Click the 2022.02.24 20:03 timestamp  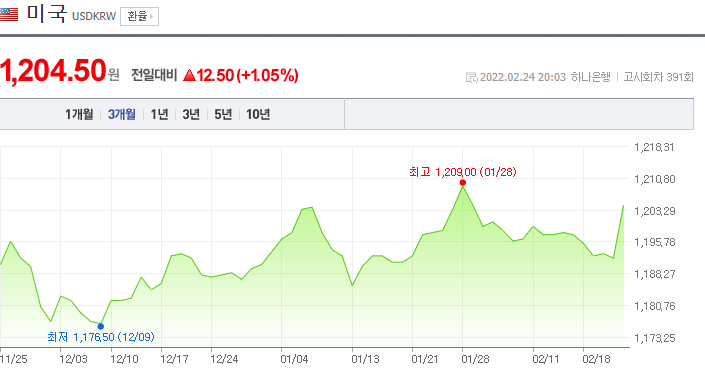point(522,77)
